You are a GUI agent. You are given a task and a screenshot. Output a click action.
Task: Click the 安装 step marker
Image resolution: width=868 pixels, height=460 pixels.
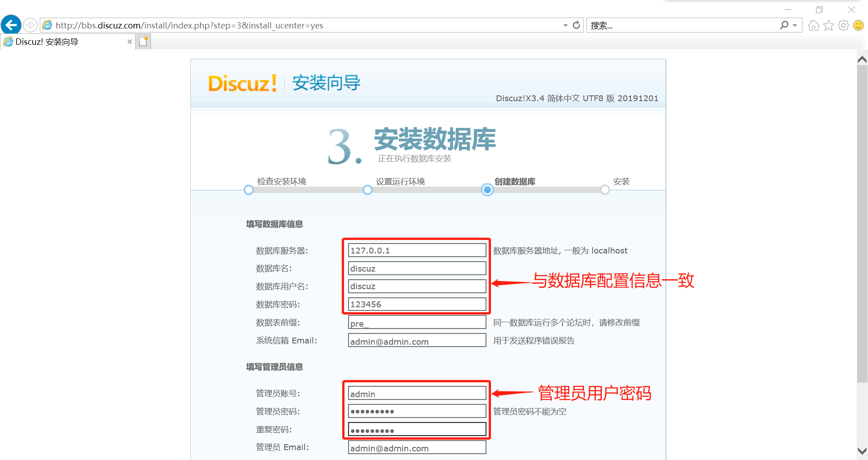click(605, 190)
